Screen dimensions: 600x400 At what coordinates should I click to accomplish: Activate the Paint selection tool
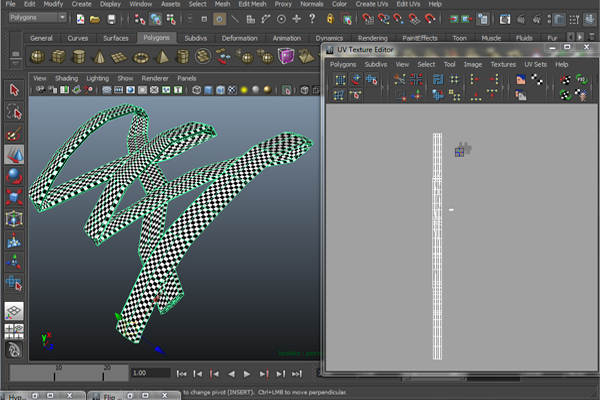(14, 134)
